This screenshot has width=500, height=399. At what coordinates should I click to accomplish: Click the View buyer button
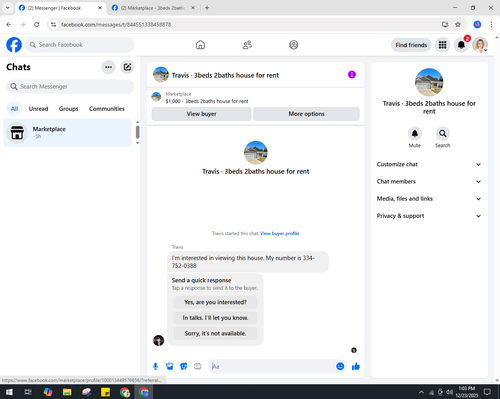(201, 114)
